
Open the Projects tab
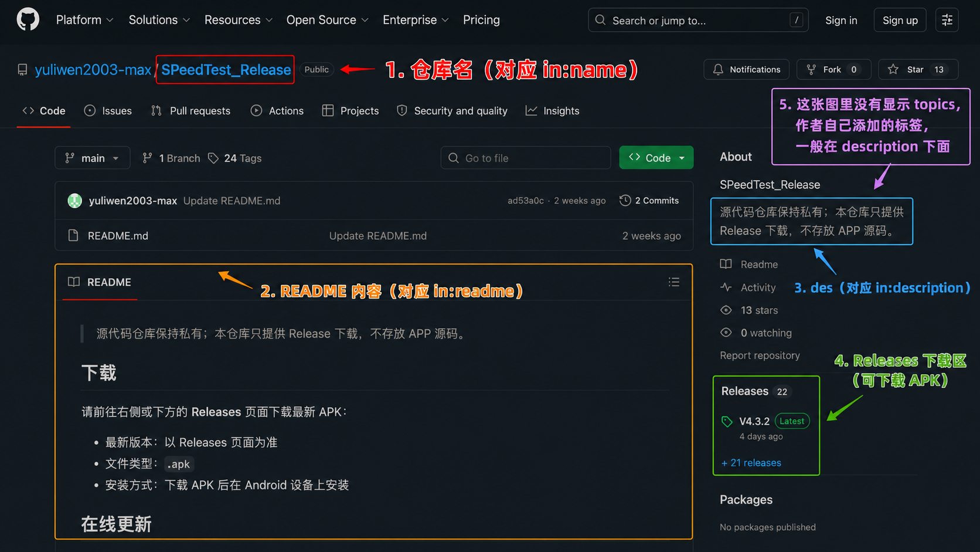[351, 111]
